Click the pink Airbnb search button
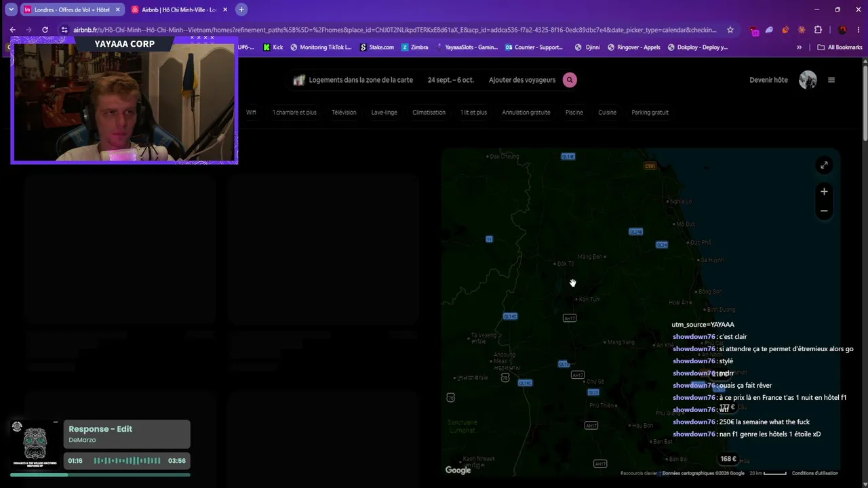 [x=570, y=80]
